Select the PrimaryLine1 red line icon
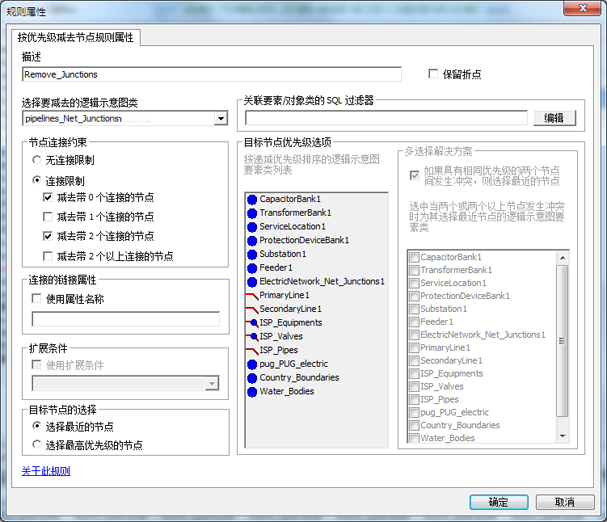This screenshot has width=607, height=522. 251,295
